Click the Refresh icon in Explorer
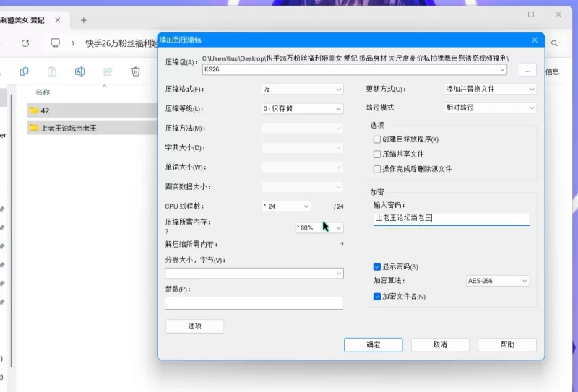578x392 pixels. 25,43
